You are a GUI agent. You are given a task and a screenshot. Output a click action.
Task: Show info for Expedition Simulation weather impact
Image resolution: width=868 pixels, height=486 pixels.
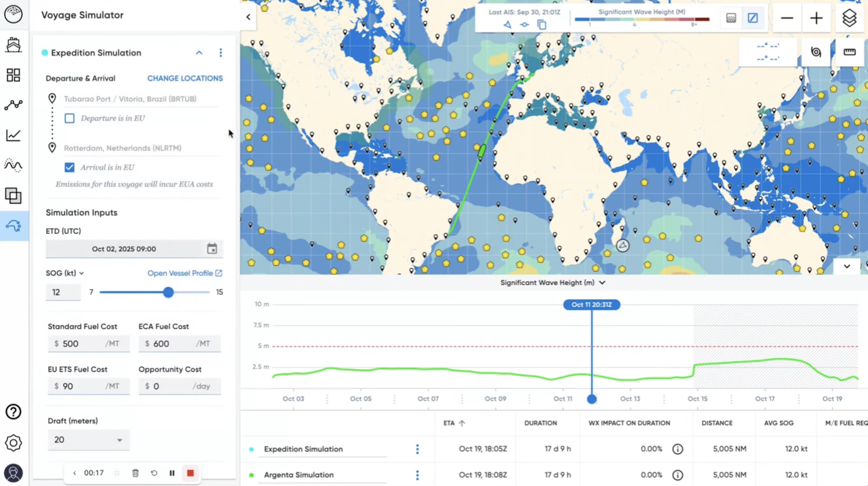pyautogui.click(x=678, y=449)
